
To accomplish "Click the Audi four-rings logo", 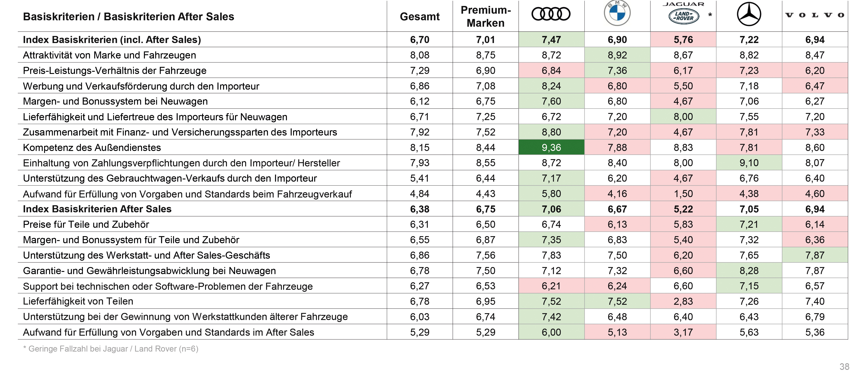I will pyautogui.click(x=551, y=14).
